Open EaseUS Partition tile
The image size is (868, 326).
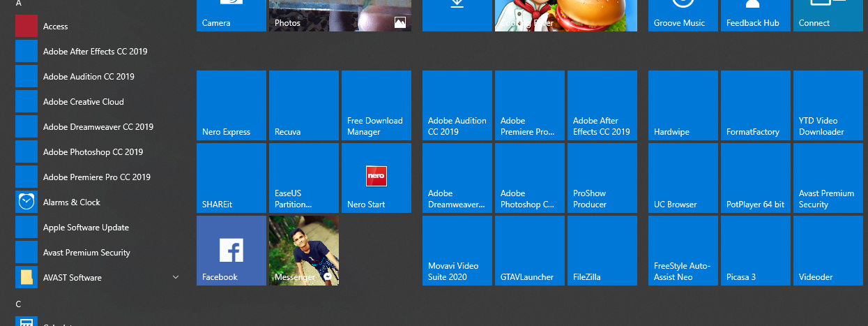click(304, 178)
